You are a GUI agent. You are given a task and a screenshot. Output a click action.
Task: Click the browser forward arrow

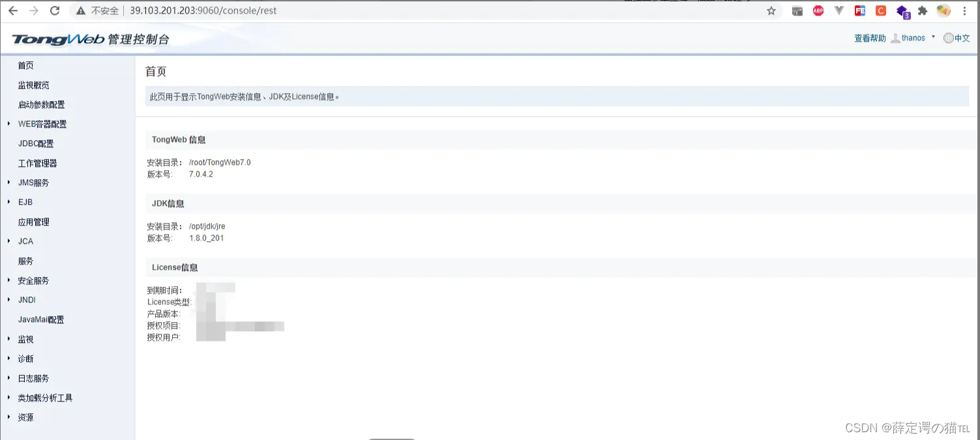pos(34,10)
